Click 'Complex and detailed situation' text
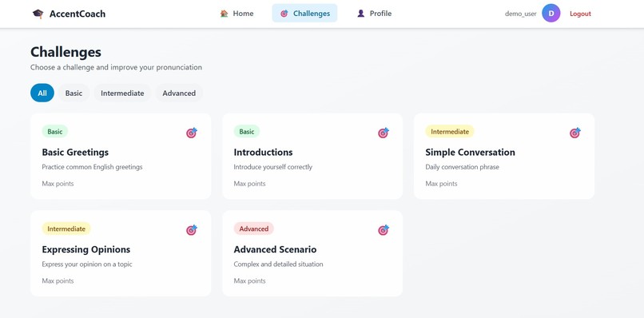This screenshot has width=644, height=318. click(x=279, y=264)
